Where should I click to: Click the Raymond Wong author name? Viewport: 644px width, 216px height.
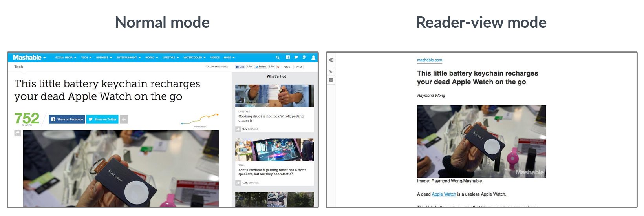[431, 96]
